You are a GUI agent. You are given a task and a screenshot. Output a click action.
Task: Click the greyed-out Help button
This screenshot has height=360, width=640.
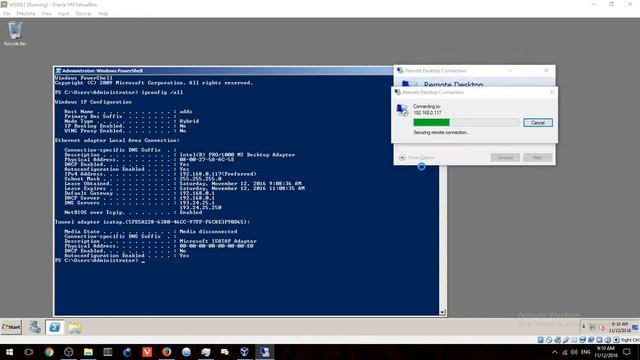(537, 158)
